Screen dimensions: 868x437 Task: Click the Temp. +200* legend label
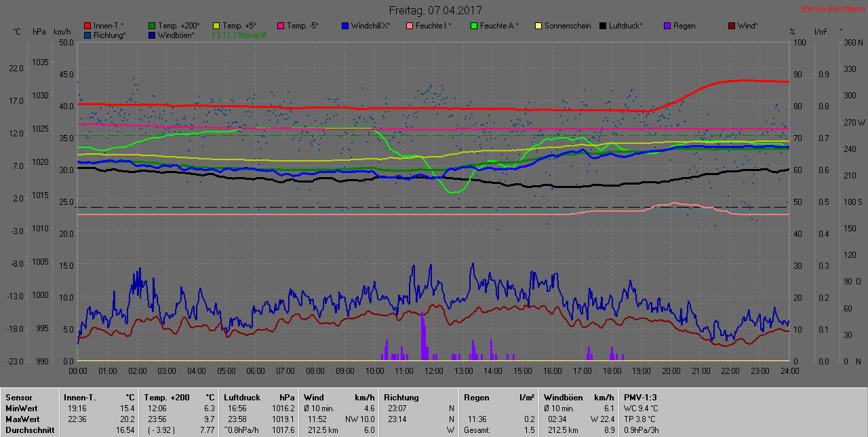click(178, 26)
